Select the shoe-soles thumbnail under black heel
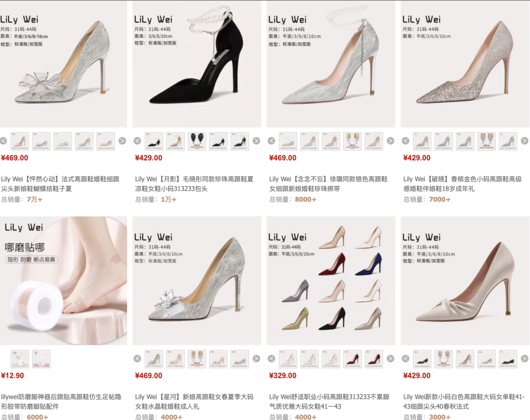 click(x=197, y=141)
